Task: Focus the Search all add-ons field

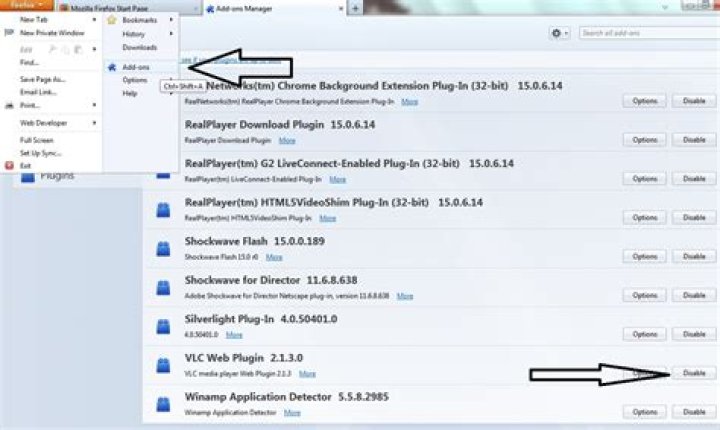Action: pyautogui.click(x=649, y=33)
